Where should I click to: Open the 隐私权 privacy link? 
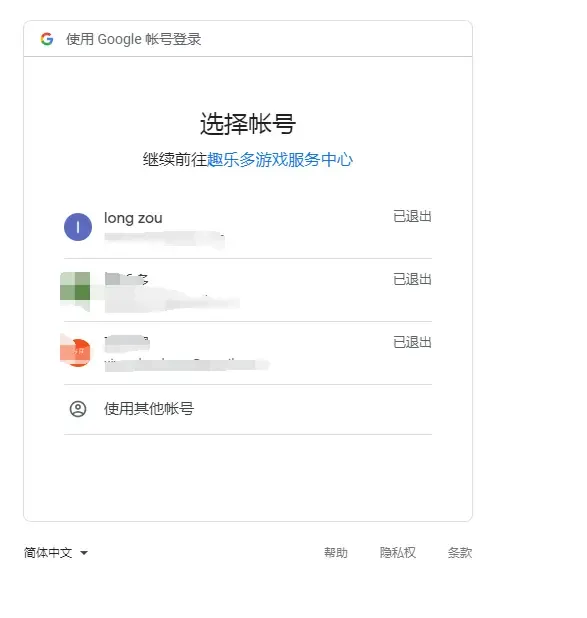tap(398, 553)
